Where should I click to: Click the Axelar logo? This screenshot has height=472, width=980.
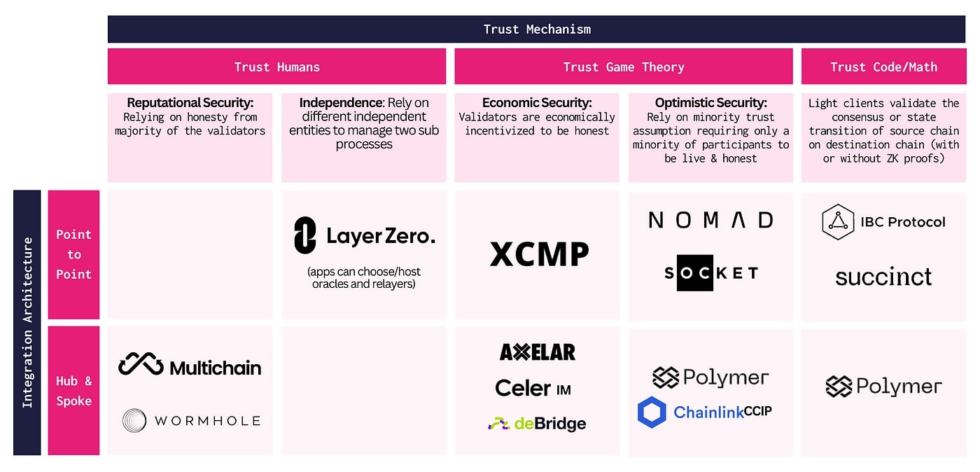tap(537, 352)
